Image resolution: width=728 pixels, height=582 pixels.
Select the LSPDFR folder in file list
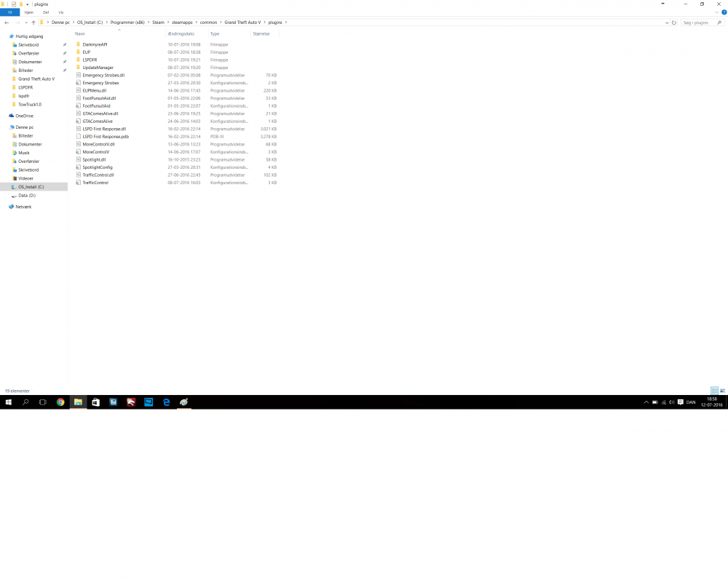point(90,60)
